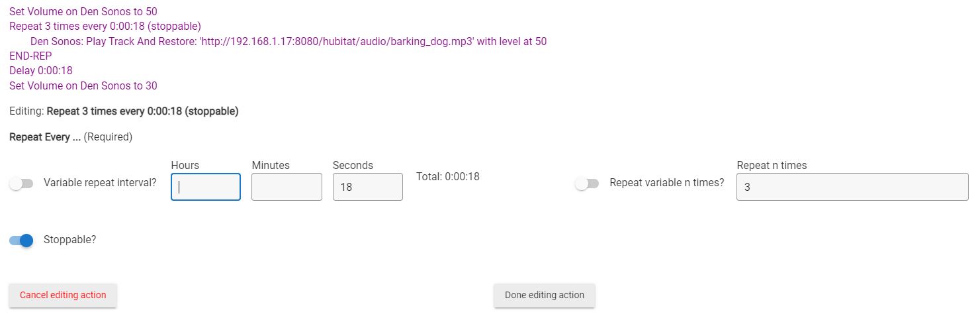Click Cancel editing action button

63,296
